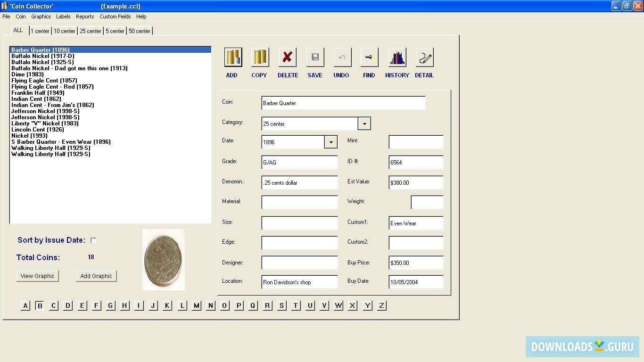The height and width of the screenshot is (362, 644).
Task: Open the HISTORY books icon
Action: (397, 58)
